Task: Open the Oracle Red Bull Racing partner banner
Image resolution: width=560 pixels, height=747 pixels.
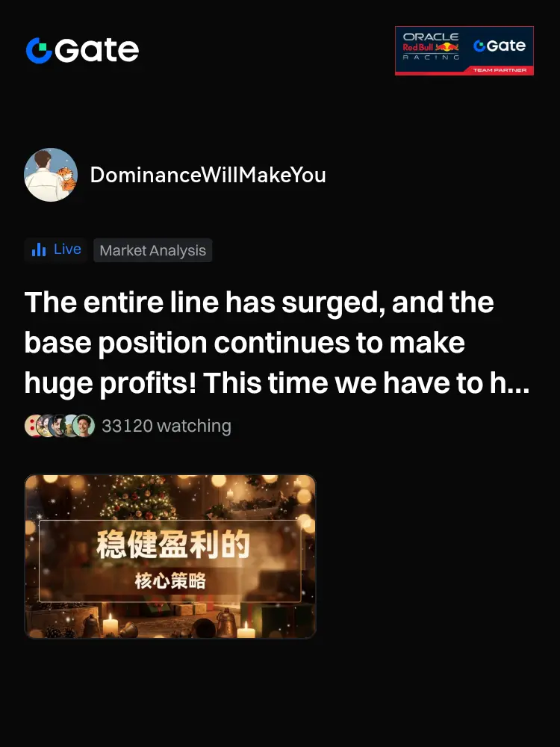Action: click(464, 51)
